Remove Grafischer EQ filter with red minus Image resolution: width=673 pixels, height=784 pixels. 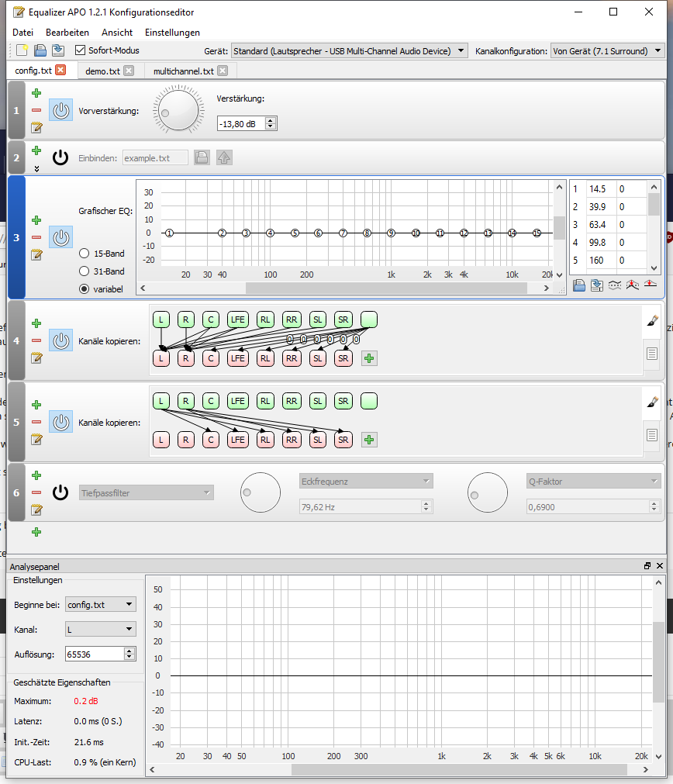(36, 237)
